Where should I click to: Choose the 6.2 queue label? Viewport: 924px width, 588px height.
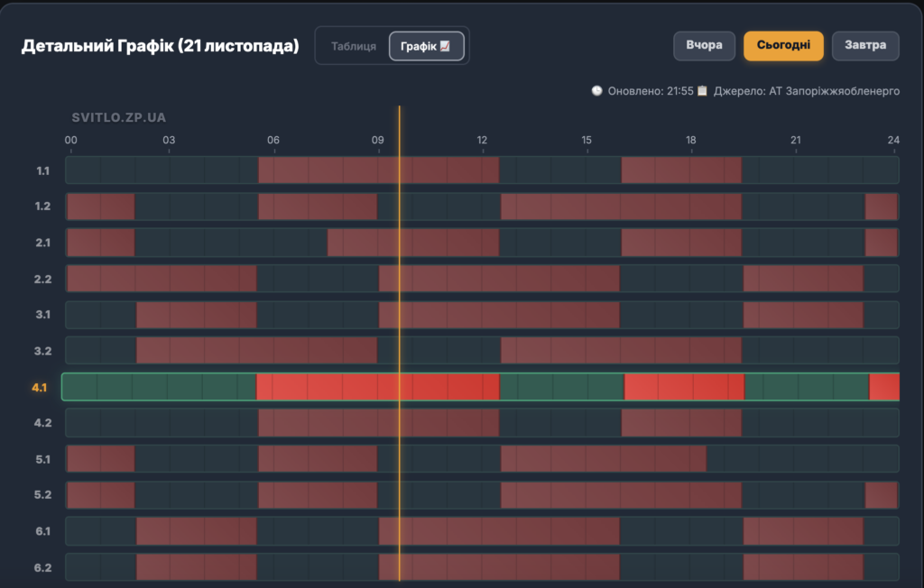click(43, 567)
